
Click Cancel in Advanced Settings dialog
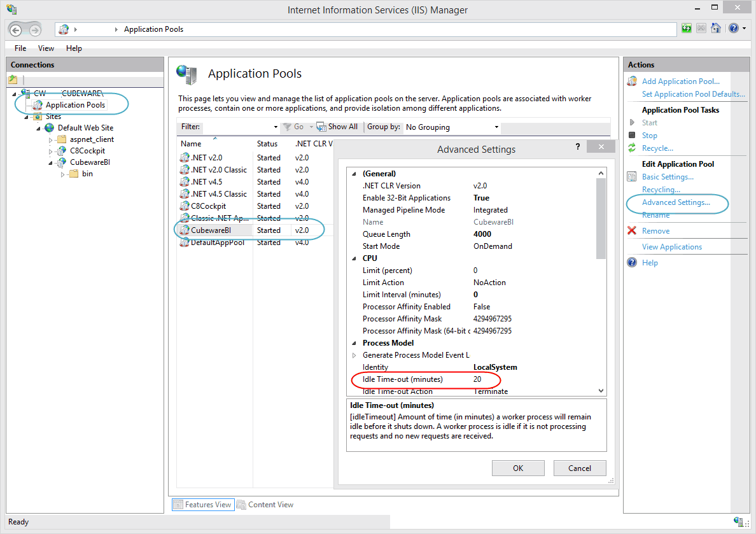pos(580,468)
